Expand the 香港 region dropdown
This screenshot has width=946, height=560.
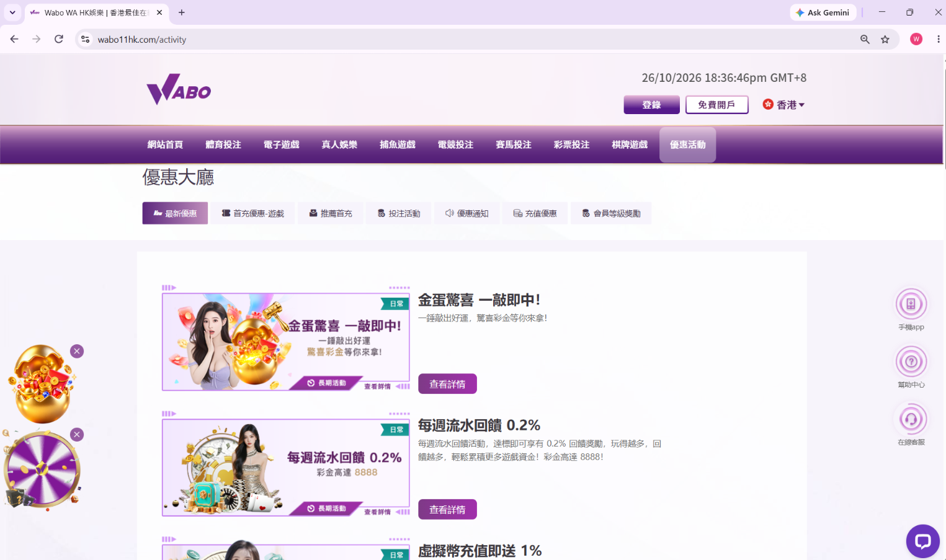783,105
